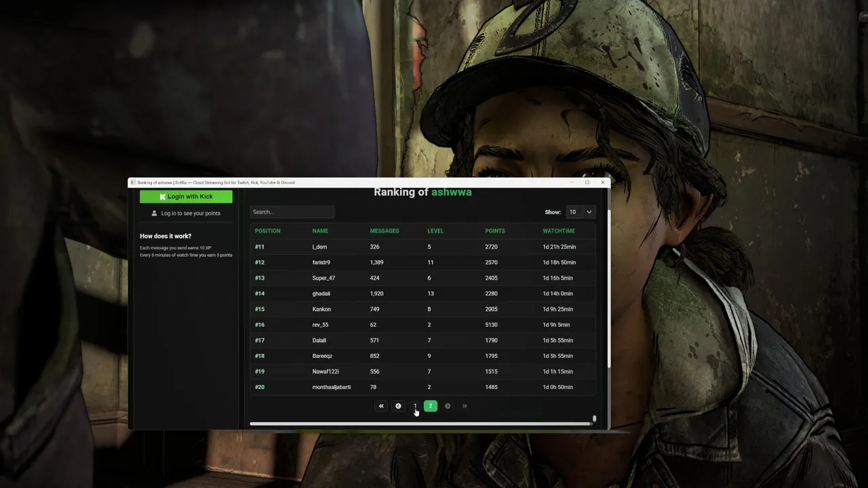This screenshot has height=488, width=868.
Task: Click the WATCHTIME column header
Action: click(x=559, y=231)
